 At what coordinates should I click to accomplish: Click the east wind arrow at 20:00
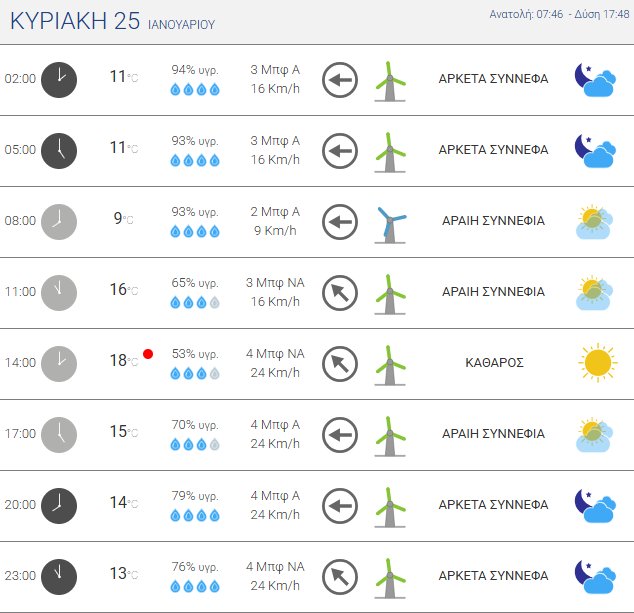tap(340, 506)
